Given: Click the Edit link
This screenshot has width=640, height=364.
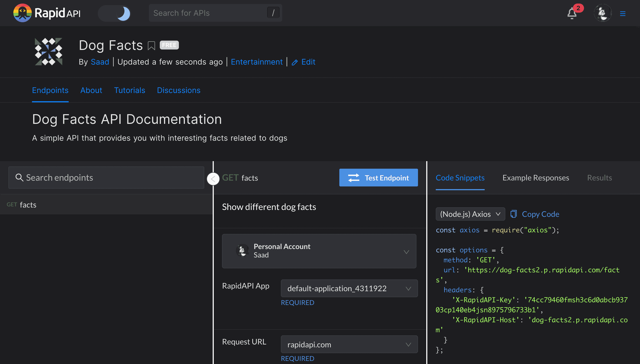Looking at the screenshot, I should tap(308, 62).
